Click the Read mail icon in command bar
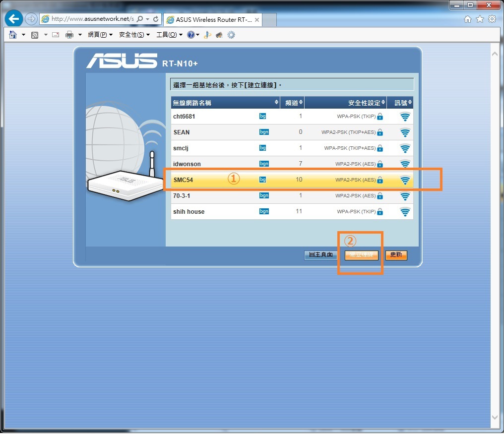The image size is (504, 434). 56,35
